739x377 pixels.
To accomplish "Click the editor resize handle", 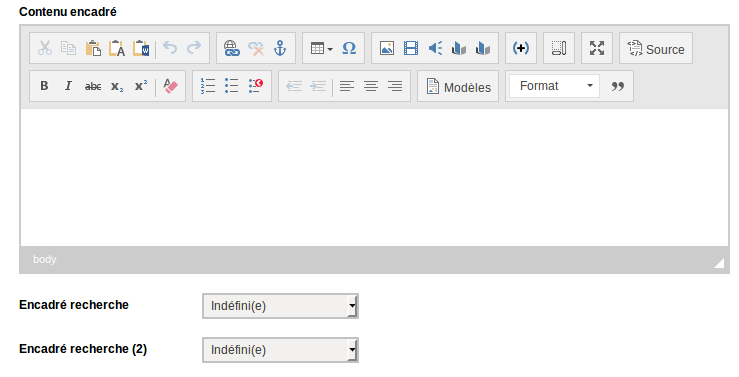I will 719,263.
